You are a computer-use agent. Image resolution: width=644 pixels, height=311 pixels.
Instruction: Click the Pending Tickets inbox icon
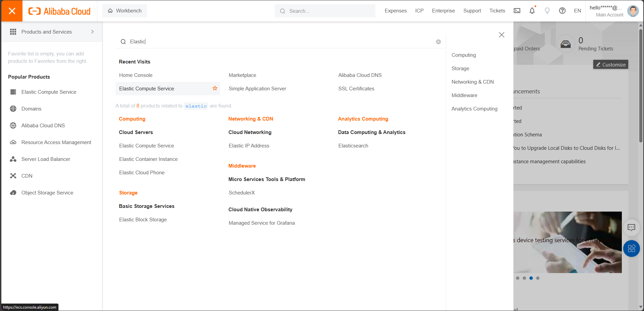(x=565, y=44)
